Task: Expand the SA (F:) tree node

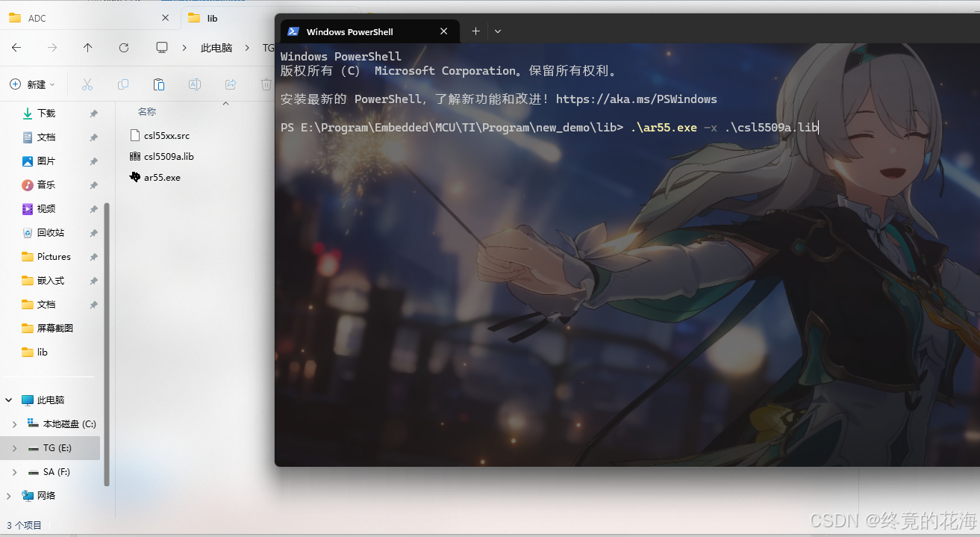Action: [14, 472]
